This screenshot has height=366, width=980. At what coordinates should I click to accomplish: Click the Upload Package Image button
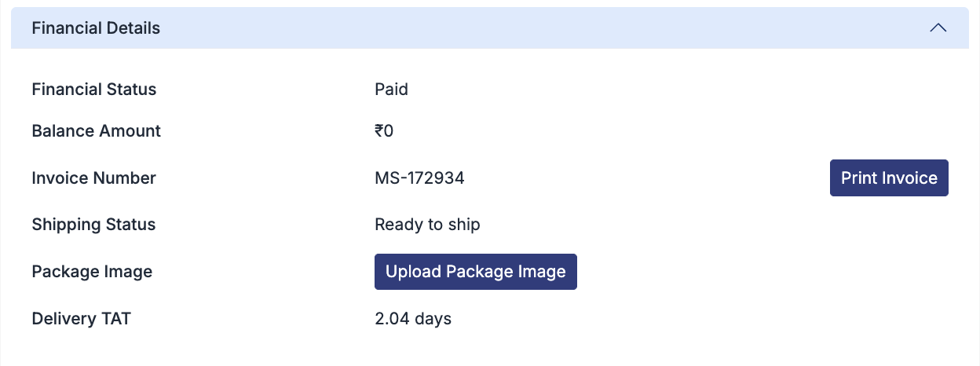point(475,272)
